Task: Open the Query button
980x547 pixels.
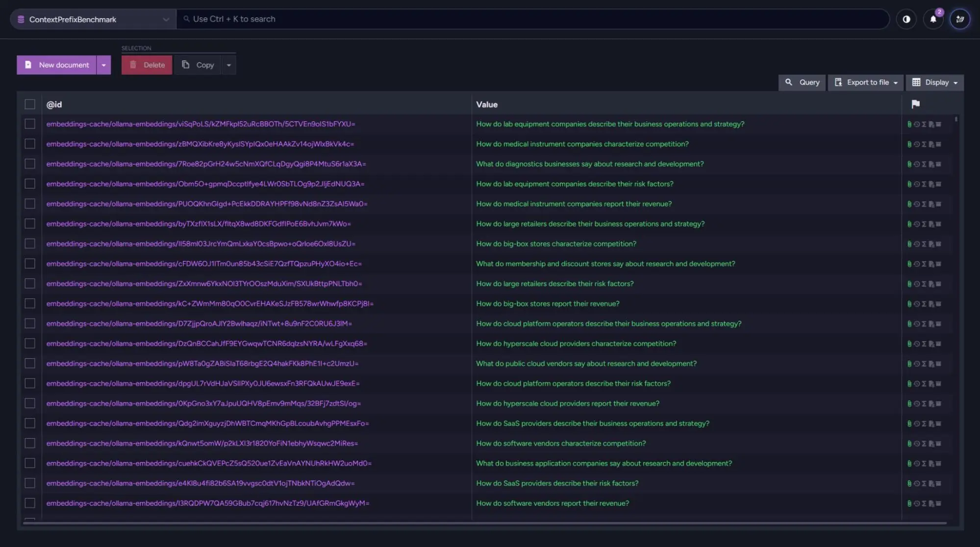Action: pos(802,82)
